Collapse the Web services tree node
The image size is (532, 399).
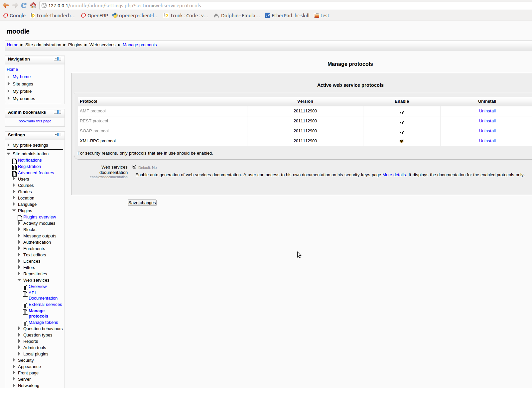[19, 280]
